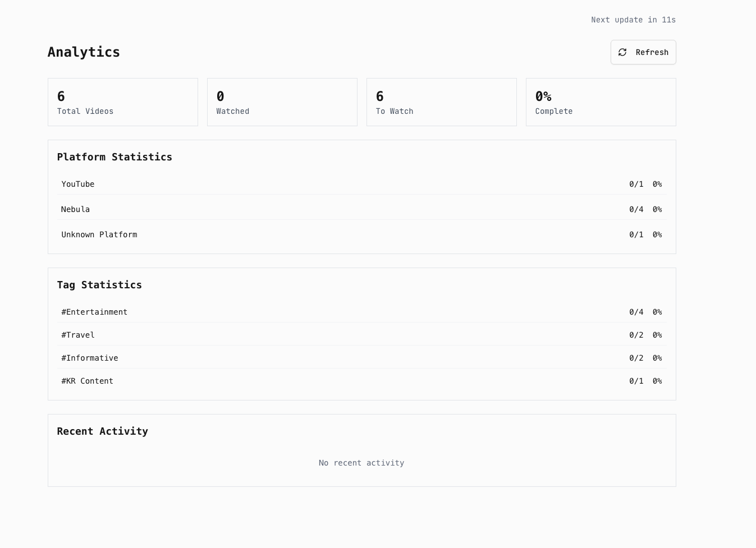Click Nebula's 0/4 watched ratio
Screen dimensions: 756x548
point(636,209)
